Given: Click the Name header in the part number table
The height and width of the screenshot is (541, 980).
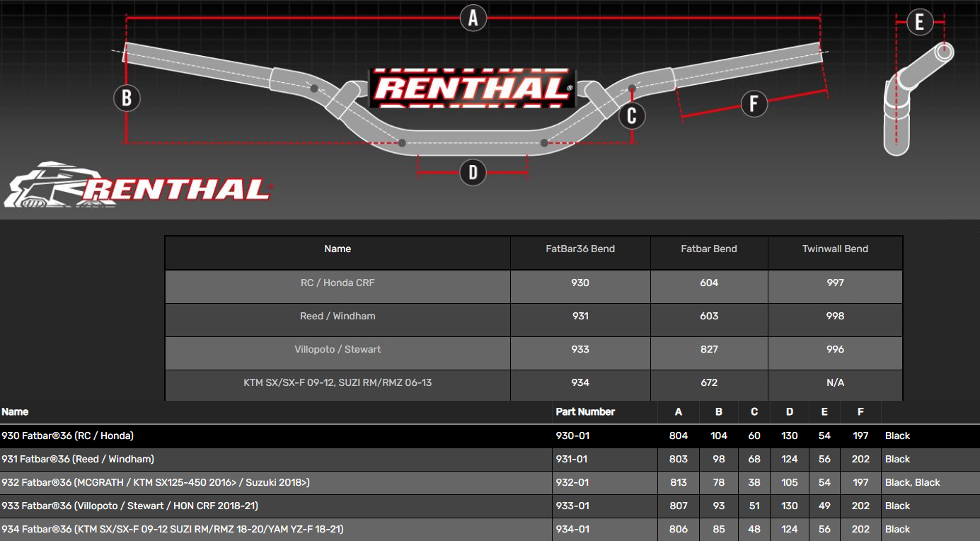Looking at the screenshot, I should coord(15,411).
